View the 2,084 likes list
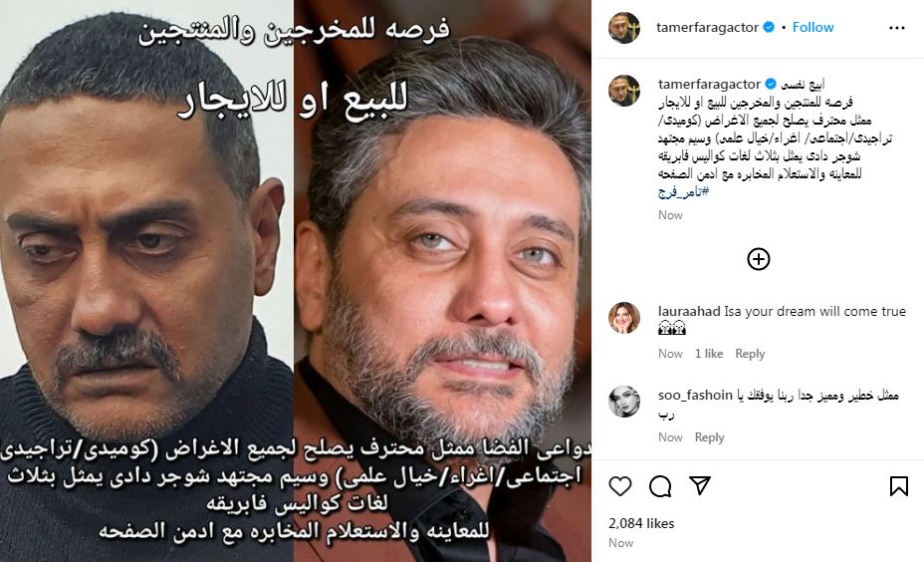The height and width of the screenshot is (562, 924). (x=641, y=523)
